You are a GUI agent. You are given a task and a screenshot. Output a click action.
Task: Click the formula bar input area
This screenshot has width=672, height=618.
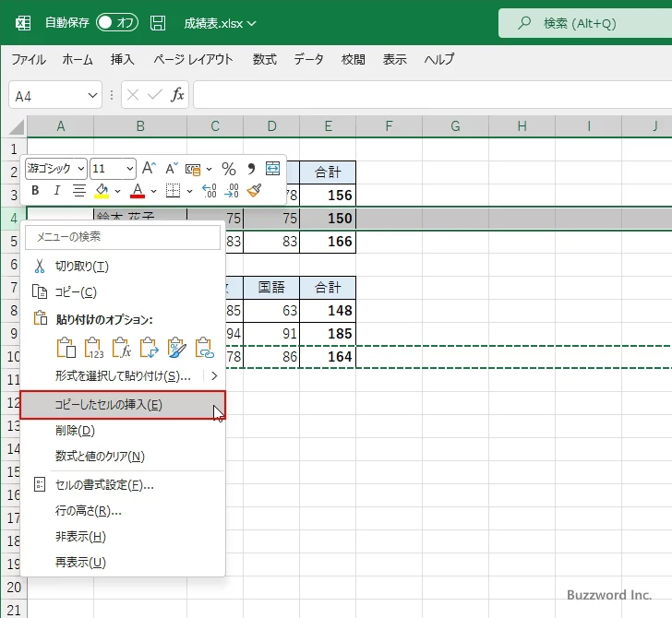pos(433,95)
